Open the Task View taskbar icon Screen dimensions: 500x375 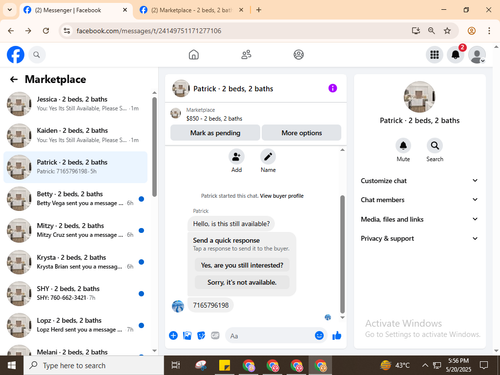[176, 365]
